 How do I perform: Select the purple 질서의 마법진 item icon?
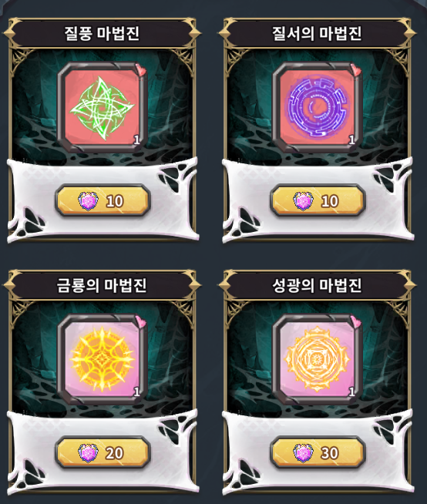pos(318,108)
